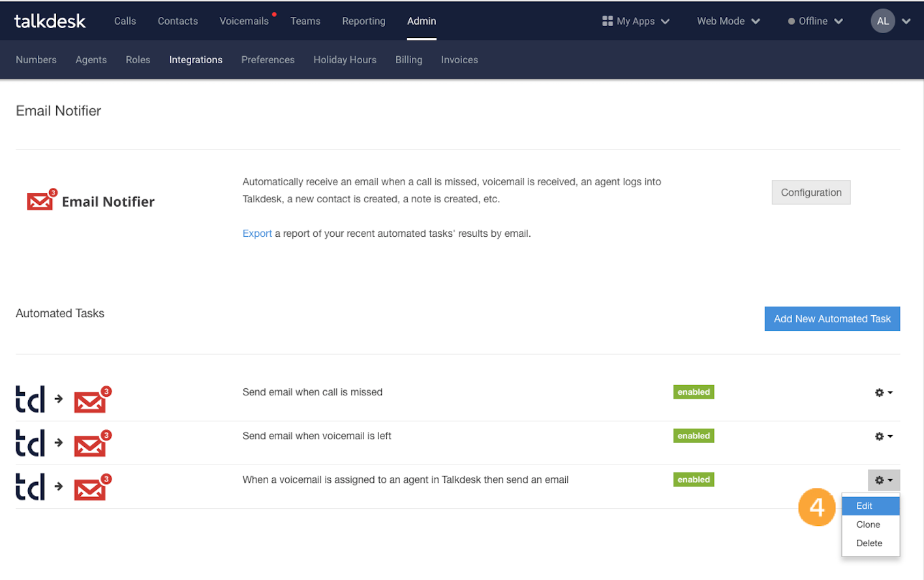
Task: Open the Numbers admin section
Action: [x=36, y=59]
